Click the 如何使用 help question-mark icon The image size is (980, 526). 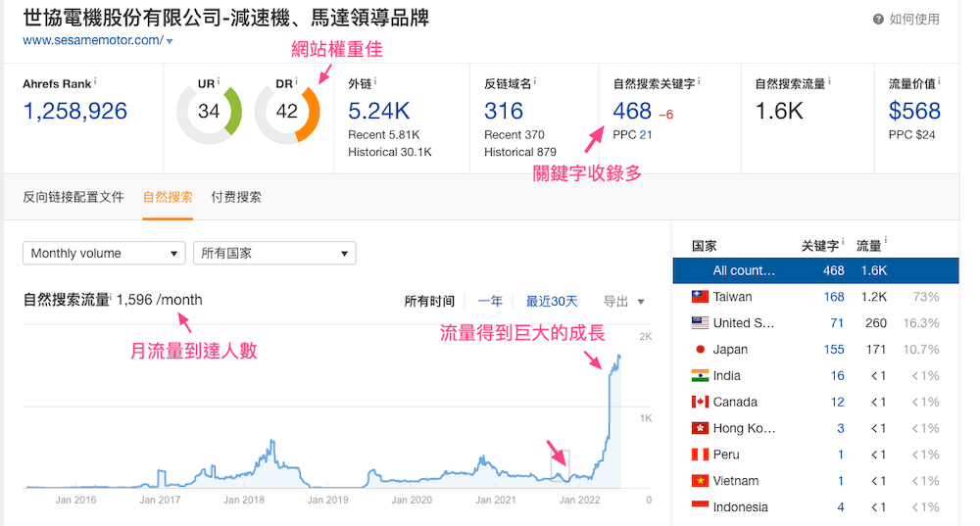click(x=878, y=20)
